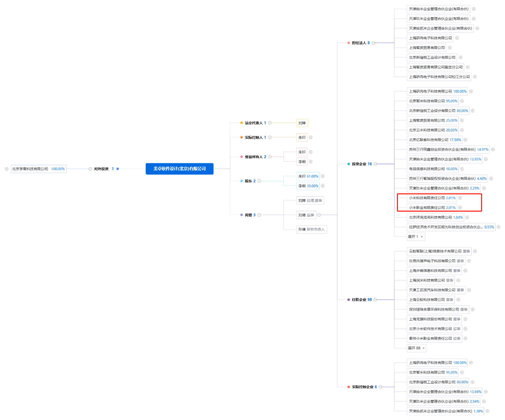Expand plus icon next to 上海龙旗科技股份有限公司

(465, 319)
